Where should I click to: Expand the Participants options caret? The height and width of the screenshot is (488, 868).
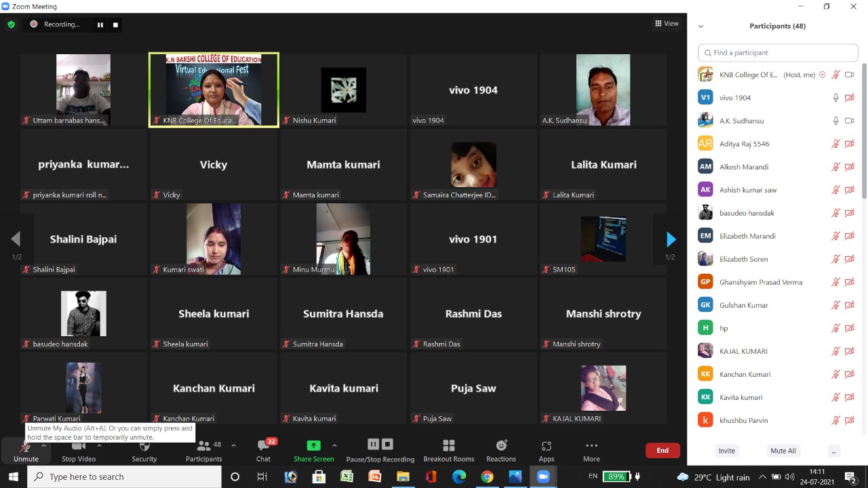click(233, 445)
